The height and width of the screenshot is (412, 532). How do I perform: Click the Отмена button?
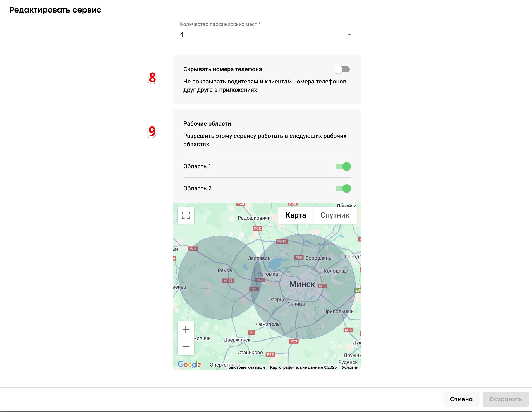tap(461, 399)
